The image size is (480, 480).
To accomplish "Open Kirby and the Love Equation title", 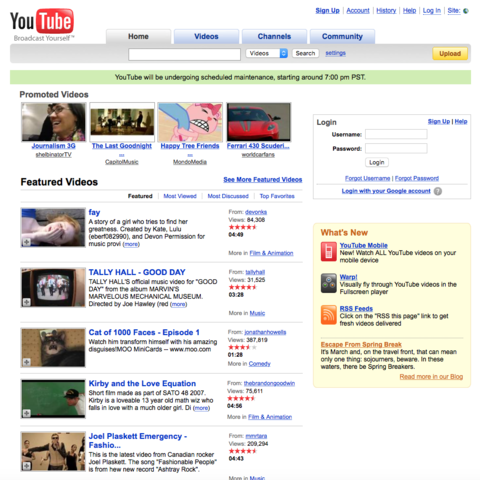I will [x=142, y=383].
